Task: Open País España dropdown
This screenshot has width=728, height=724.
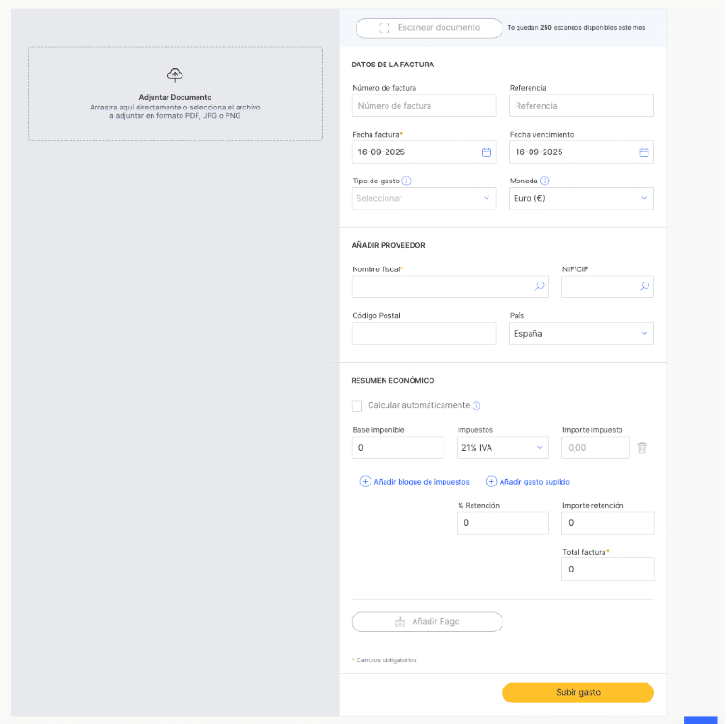Action: [581, 334]
